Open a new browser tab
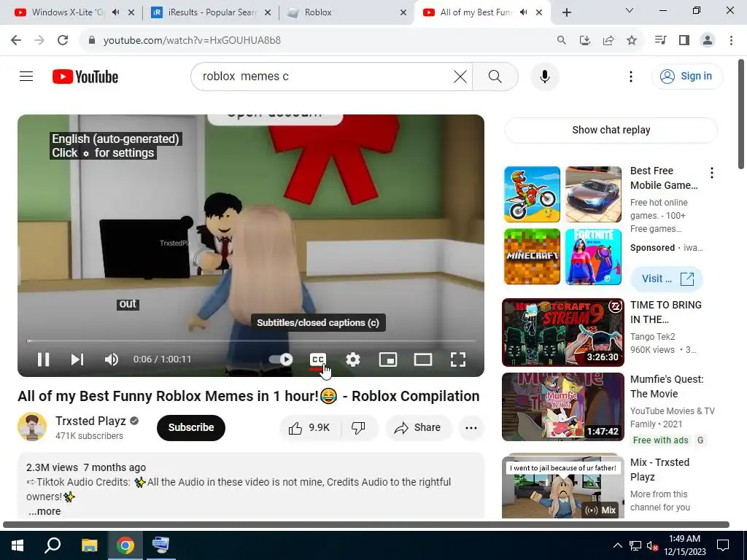This screenshot has height=560, width=747. (566, 12)
